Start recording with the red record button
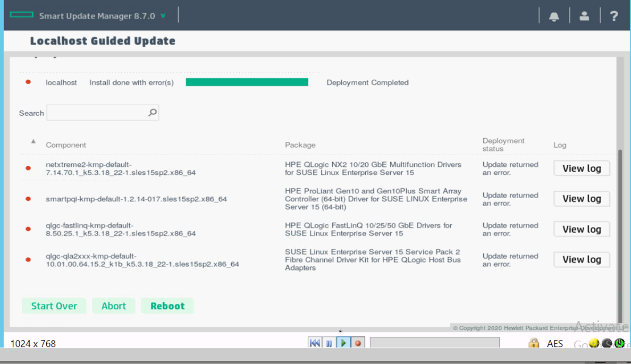 (358, 343)
